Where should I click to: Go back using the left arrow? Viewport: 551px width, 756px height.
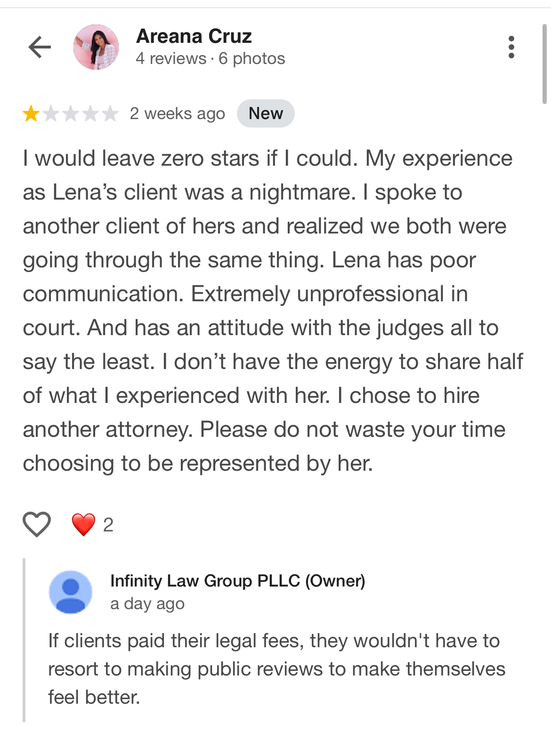click(x=40, y=47)
